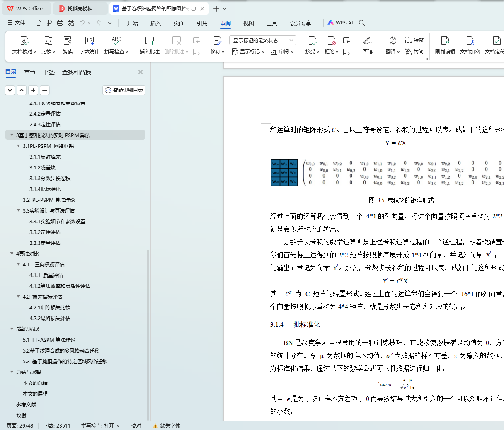The image size is (504, 430).
Task: Click the 缺失字体 warning in status bar
Action: pos(167,426)
